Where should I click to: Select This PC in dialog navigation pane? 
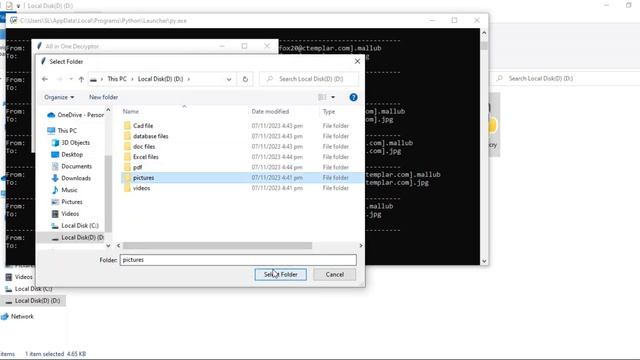point(62,131)
